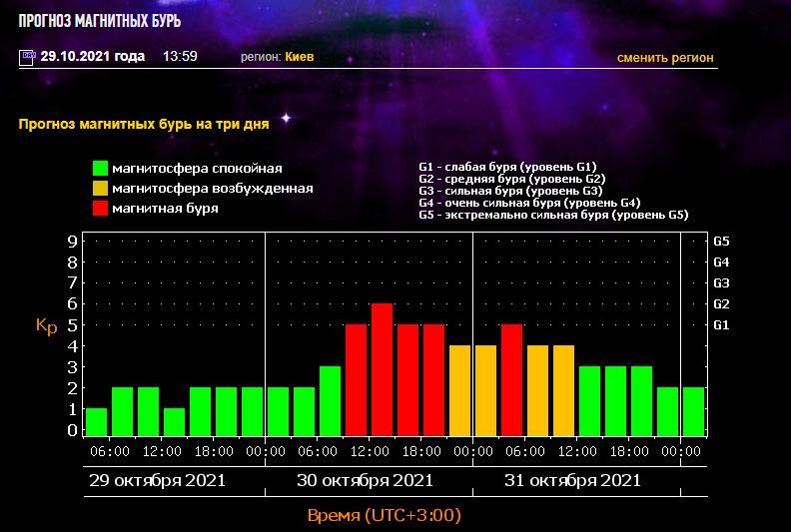The width and height of the screenshot is (791, 532).
Task: Click the last yellow bar on 30 October
Action: pos(459,390)
